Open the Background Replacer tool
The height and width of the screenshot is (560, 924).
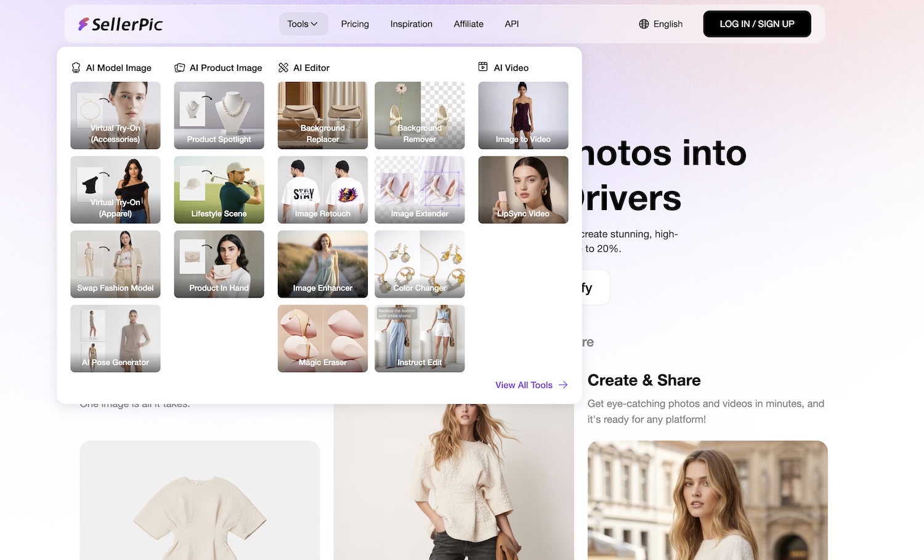point(322,115)
